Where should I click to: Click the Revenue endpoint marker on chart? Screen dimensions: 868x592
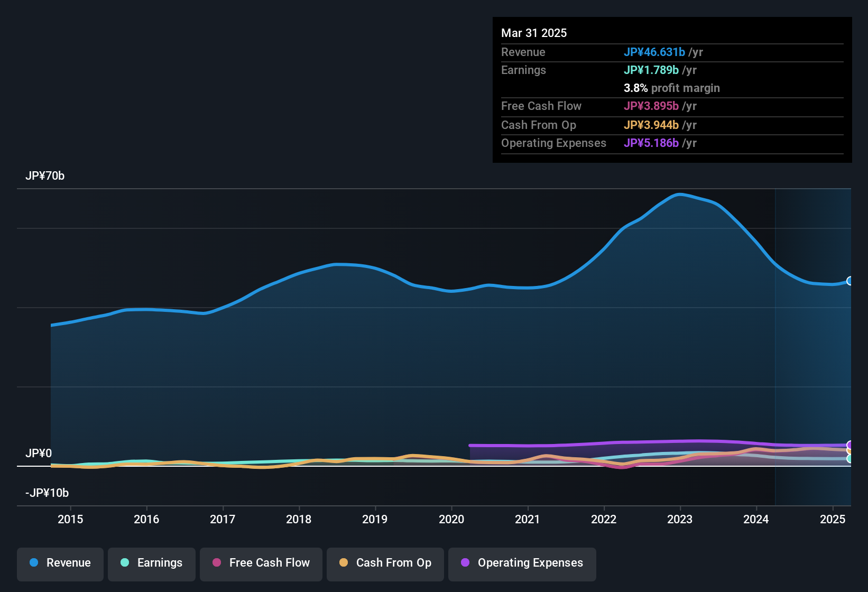click(850, 281)
